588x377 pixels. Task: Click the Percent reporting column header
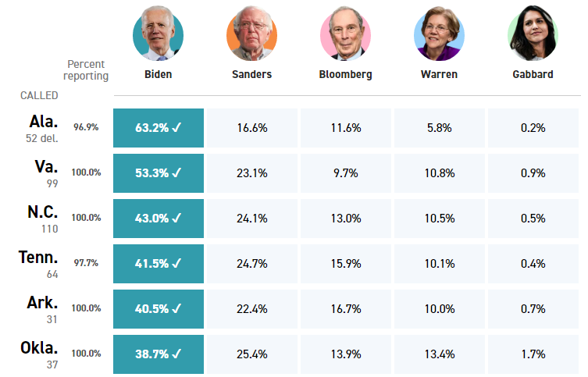point(87,69)
